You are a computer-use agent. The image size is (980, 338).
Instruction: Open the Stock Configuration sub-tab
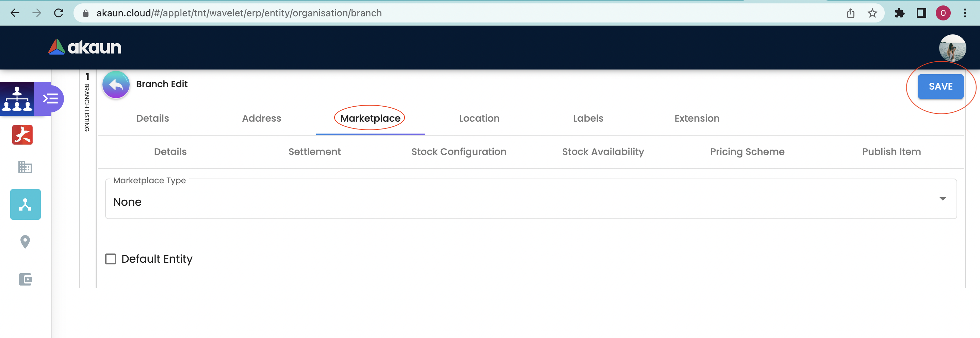pos(458,152)
